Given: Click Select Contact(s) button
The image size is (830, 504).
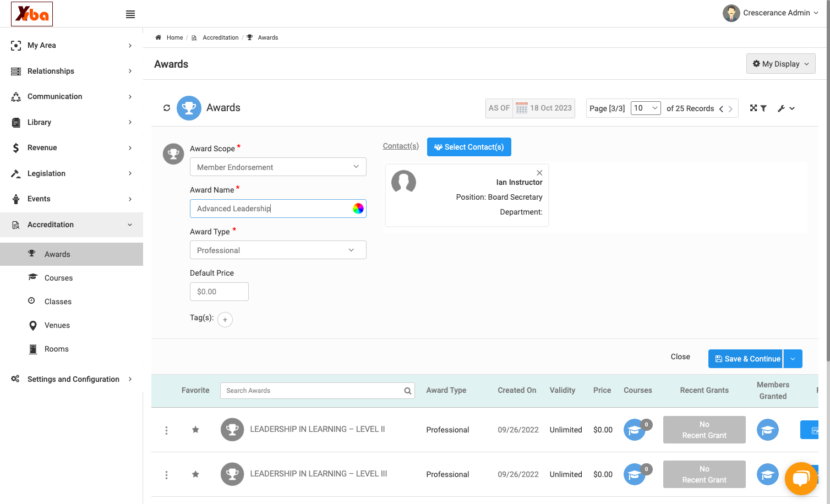Looking at the screenshot, I should pos(469,147).
